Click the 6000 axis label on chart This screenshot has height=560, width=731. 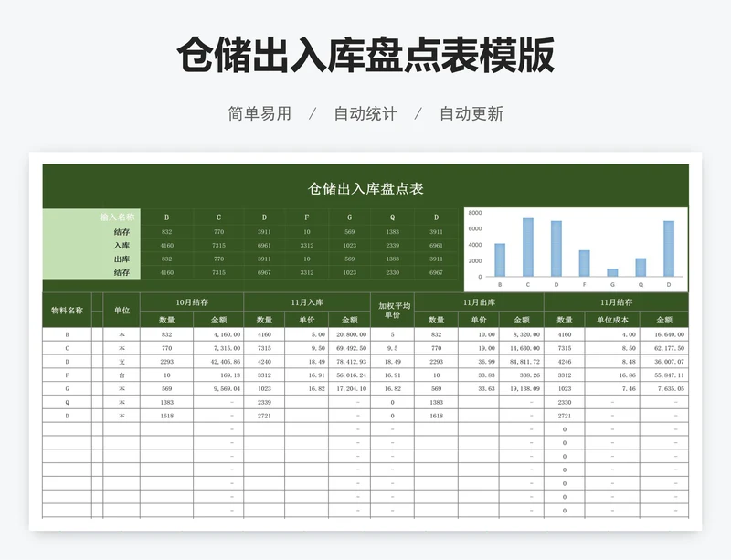pyautogui.click(x=475, y=228)
